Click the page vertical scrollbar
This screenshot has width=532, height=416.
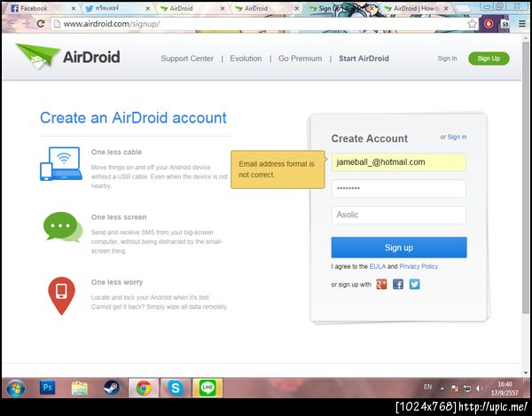coord(526,177)
